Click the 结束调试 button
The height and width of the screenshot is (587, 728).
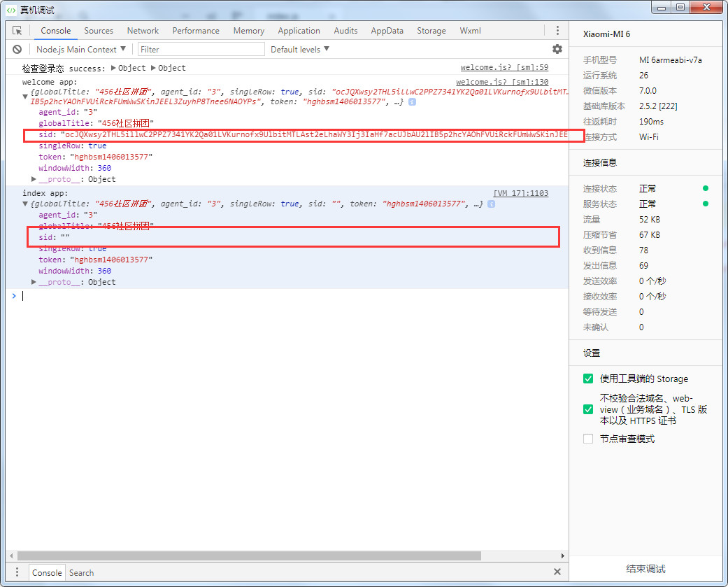[x=645, y=569]
